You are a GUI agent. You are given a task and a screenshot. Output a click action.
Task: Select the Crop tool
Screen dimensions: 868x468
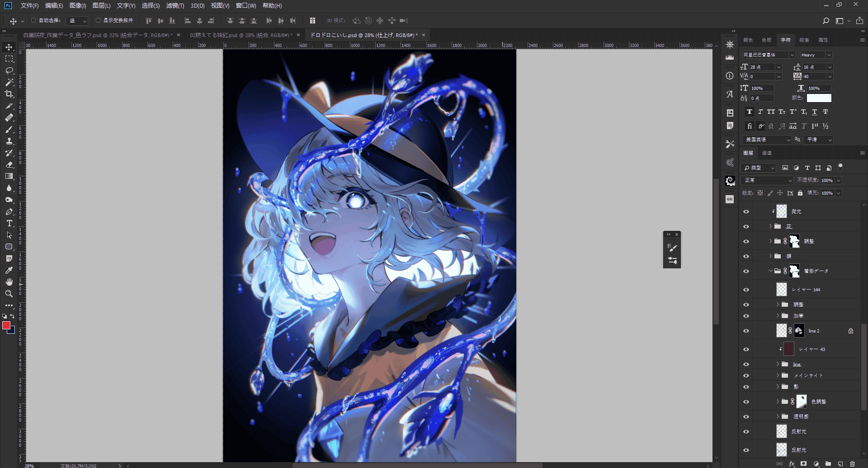(9, 94)
